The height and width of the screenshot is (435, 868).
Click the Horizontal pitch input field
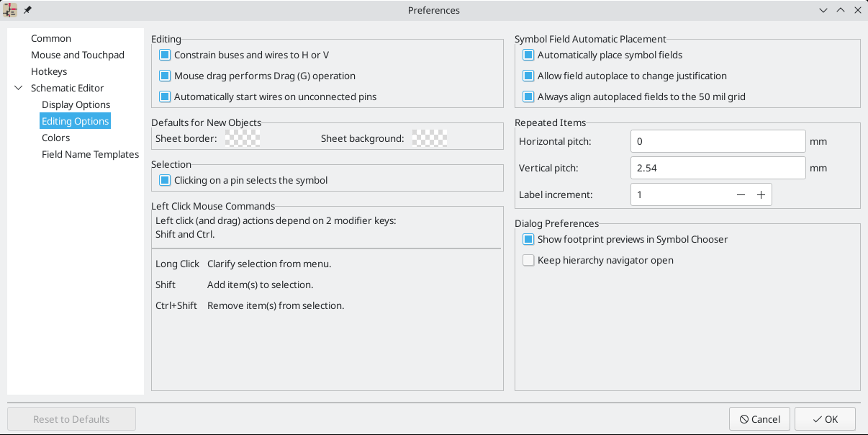pos(717,141)
